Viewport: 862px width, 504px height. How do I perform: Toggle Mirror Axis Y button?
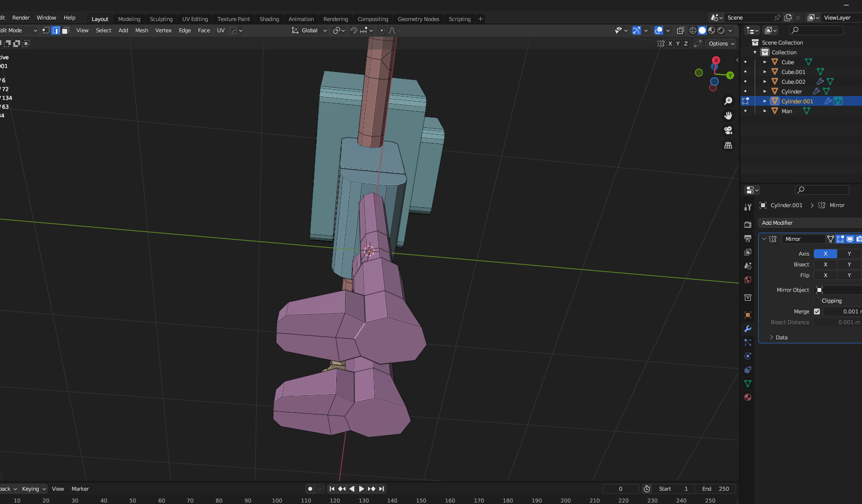pos(849,254)
